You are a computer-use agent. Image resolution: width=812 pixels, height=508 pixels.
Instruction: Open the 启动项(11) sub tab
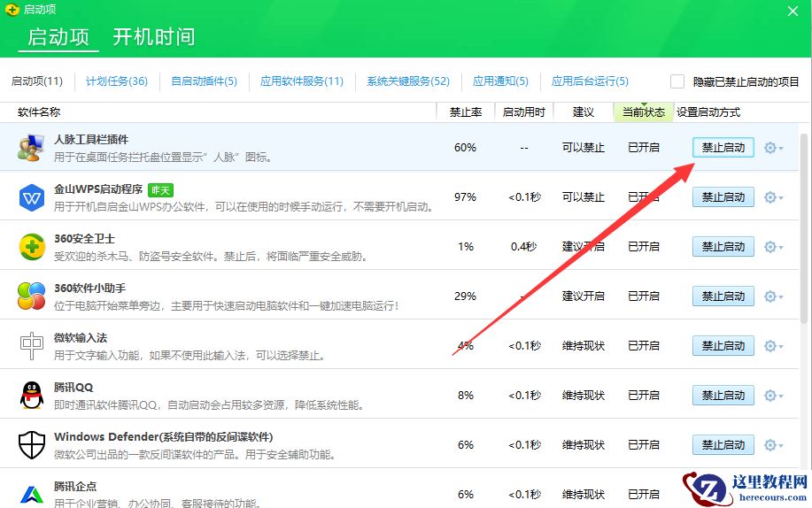coord(37,81)
